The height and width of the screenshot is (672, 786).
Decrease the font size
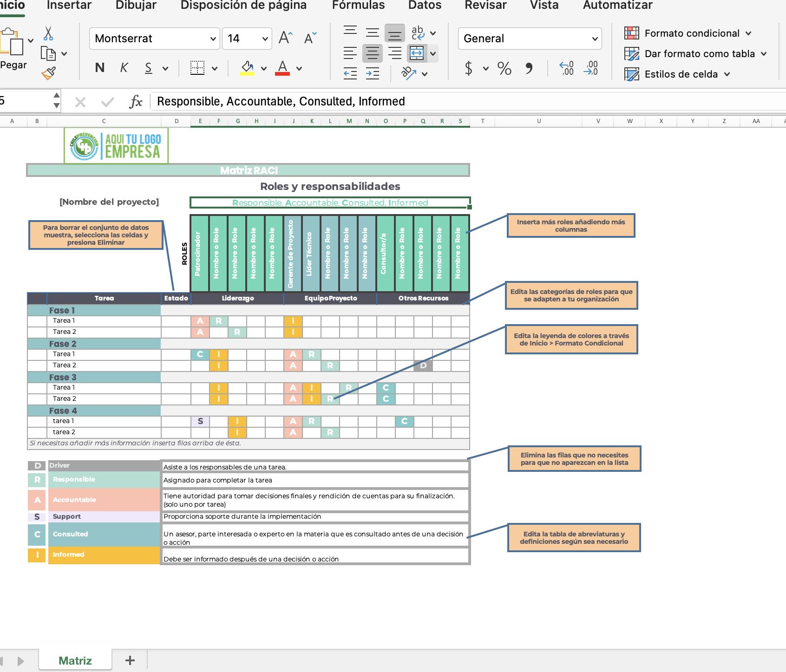309,38
